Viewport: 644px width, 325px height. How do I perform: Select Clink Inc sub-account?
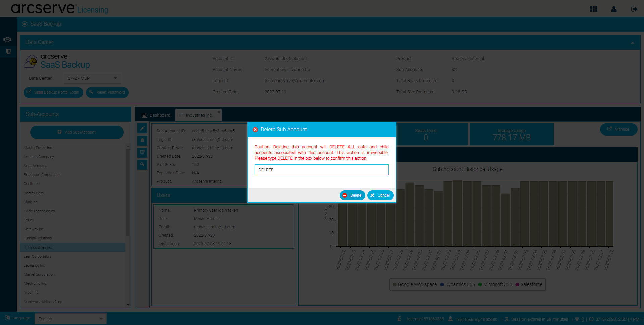pos(73,202)
